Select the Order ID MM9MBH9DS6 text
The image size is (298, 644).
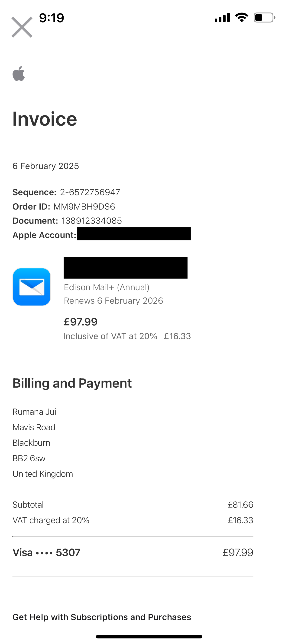click(x=84, y=207)
